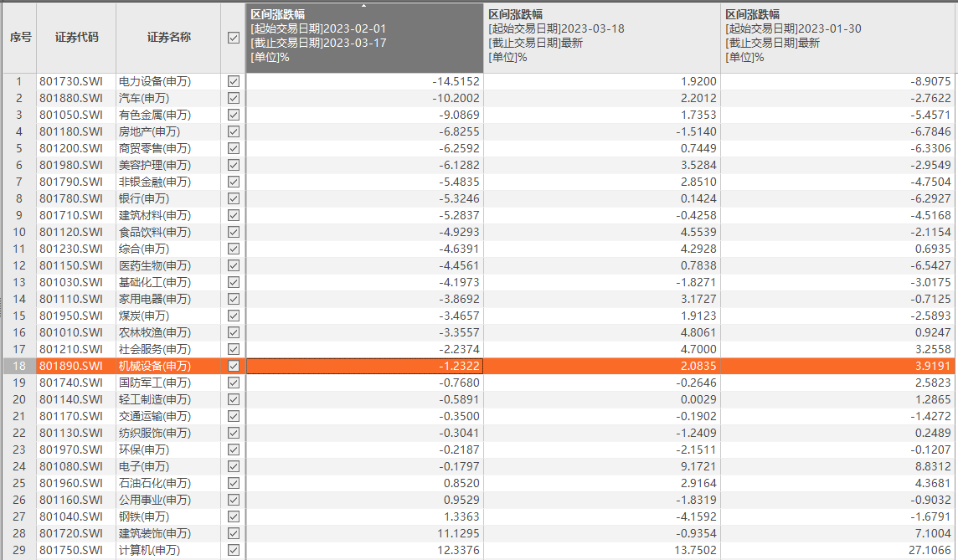
Task: Click the value -8.9075 cell
Action: (839, 81)
